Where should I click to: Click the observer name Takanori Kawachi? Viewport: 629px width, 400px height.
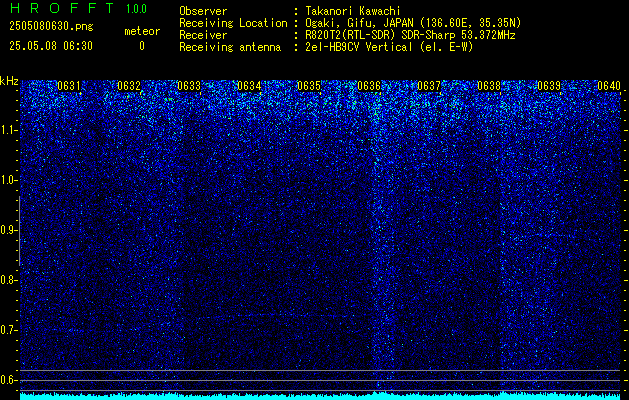pyautogui.click(x=353, y=11)
